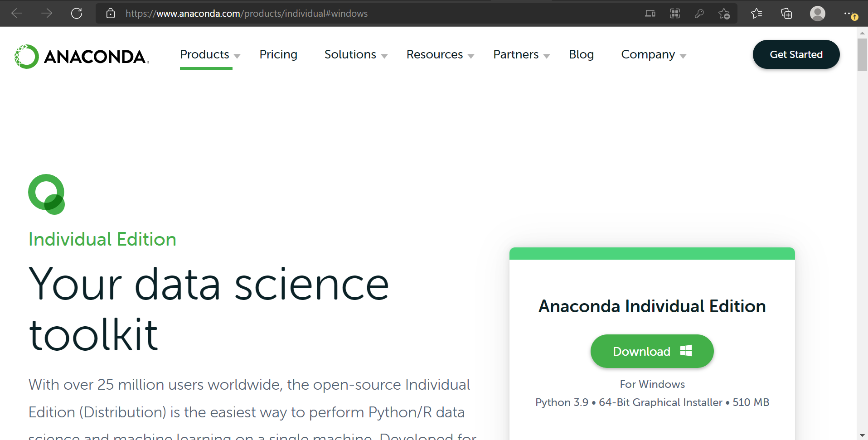The image size is (868, 440).
Task: Click the page vertical scrollbar thumb
Action: coord(862,54)
